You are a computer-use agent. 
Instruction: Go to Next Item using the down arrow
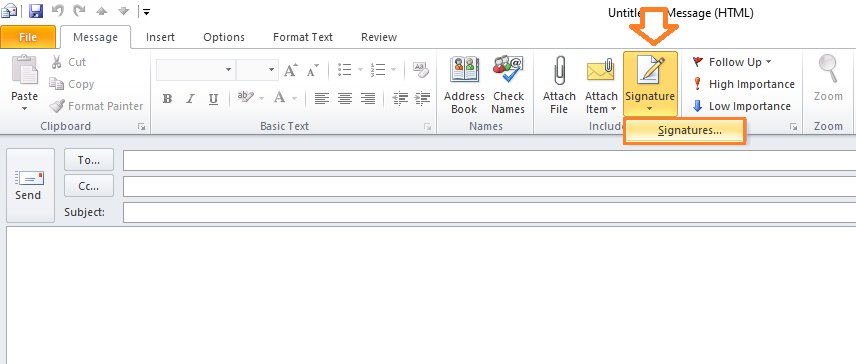[123, 11]
